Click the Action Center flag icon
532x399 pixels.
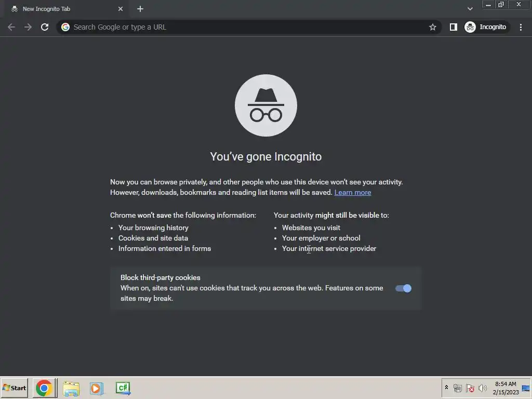pyautogui.click(x=470, y=388)
